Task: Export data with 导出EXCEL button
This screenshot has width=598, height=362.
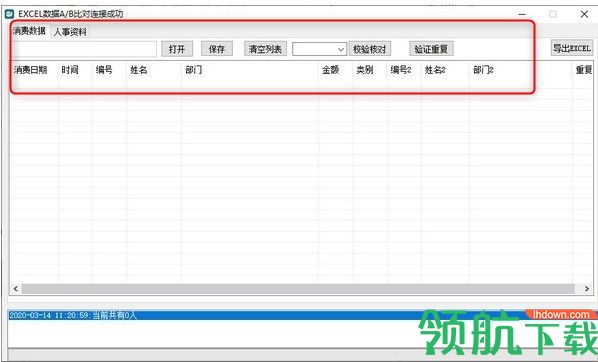Action: point(572,48)
